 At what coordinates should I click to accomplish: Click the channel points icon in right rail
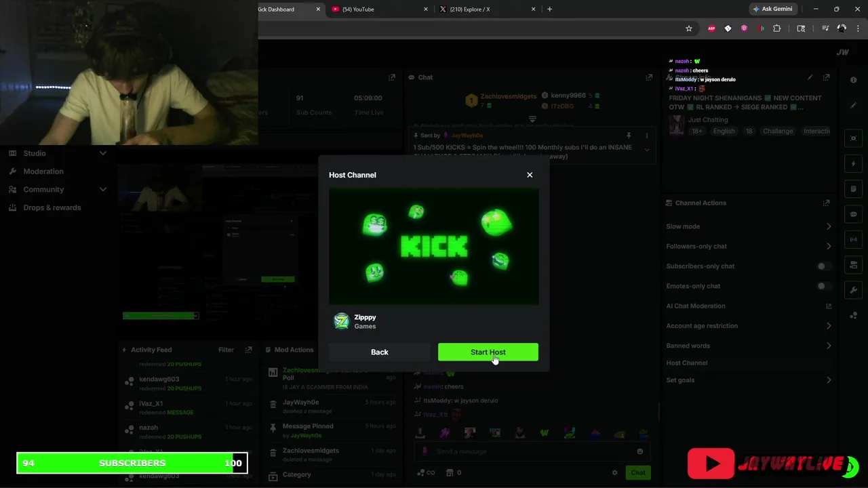pos(854,315)
